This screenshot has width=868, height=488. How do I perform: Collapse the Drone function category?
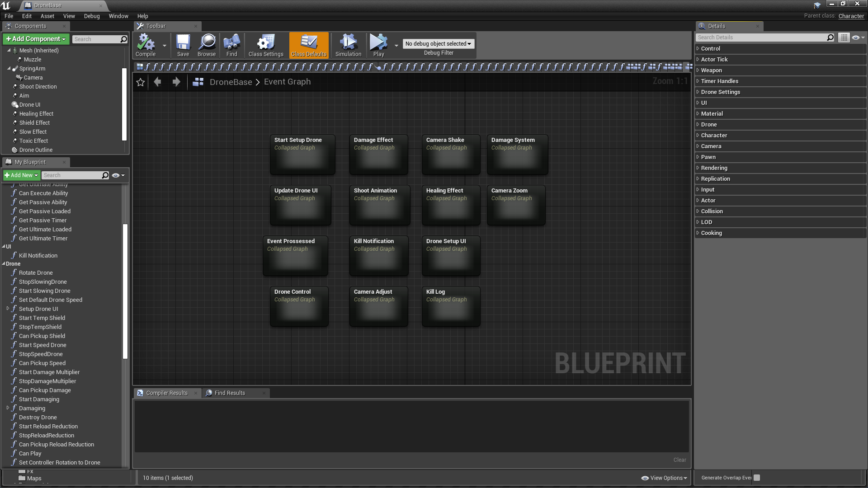(4, 264)
